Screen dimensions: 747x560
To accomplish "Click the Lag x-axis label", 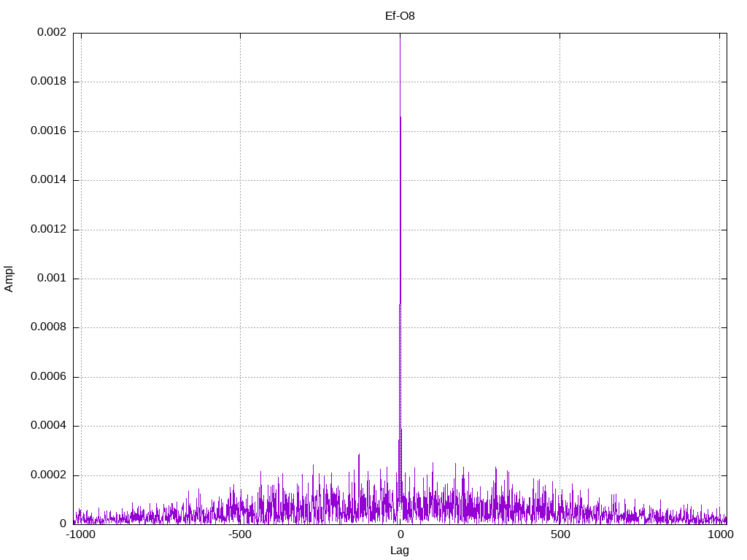I will click(x=400, y=551).
